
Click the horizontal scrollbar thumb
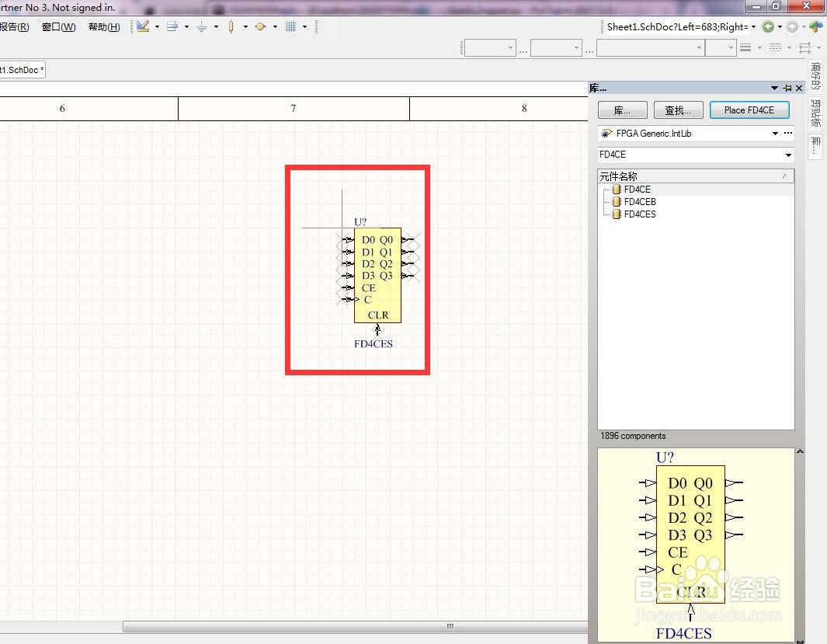[x=355, y=626]
